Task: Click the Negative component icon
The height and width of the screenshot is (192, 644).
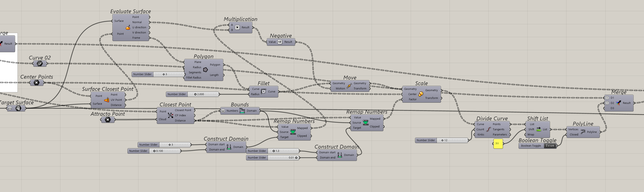Action: pos(280,42)
